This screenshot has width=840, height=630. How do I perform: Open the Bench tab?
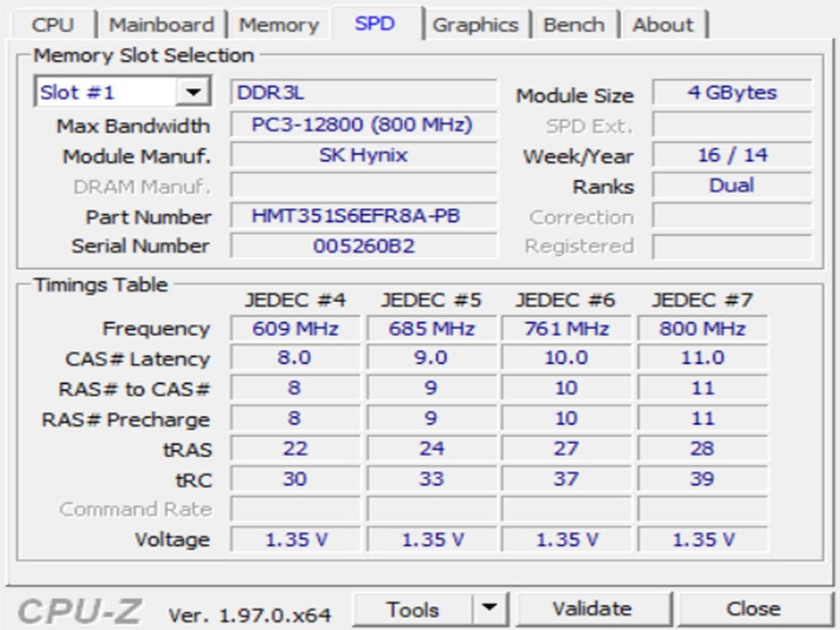[x=574, y=25]
